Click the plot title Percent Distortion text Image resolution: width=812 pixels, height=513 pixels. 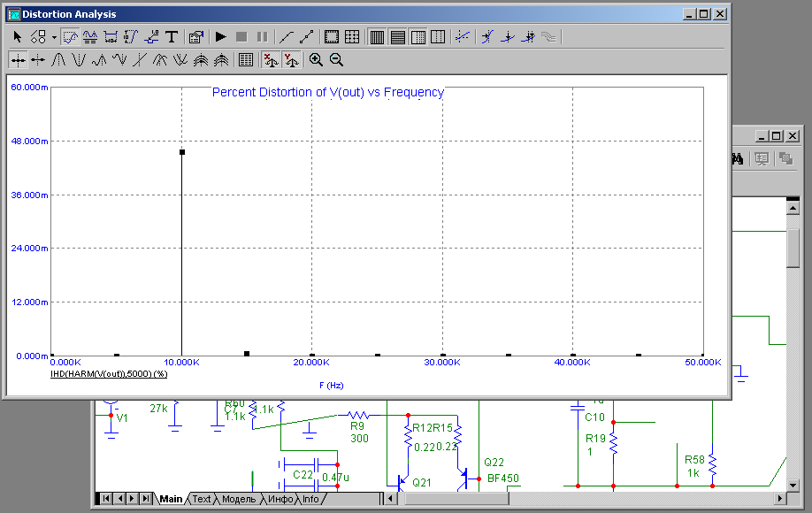pyautogui.click(x=328, y=92)
